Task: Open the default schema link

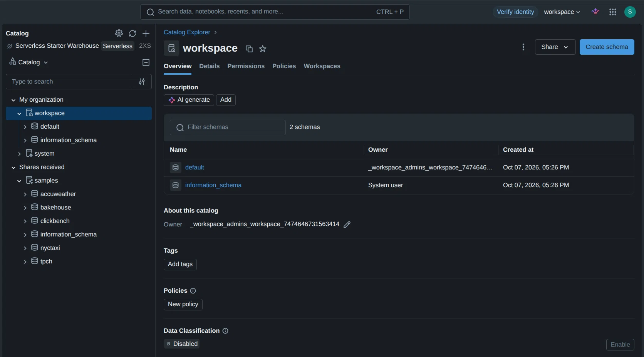Action: (195, 168)
